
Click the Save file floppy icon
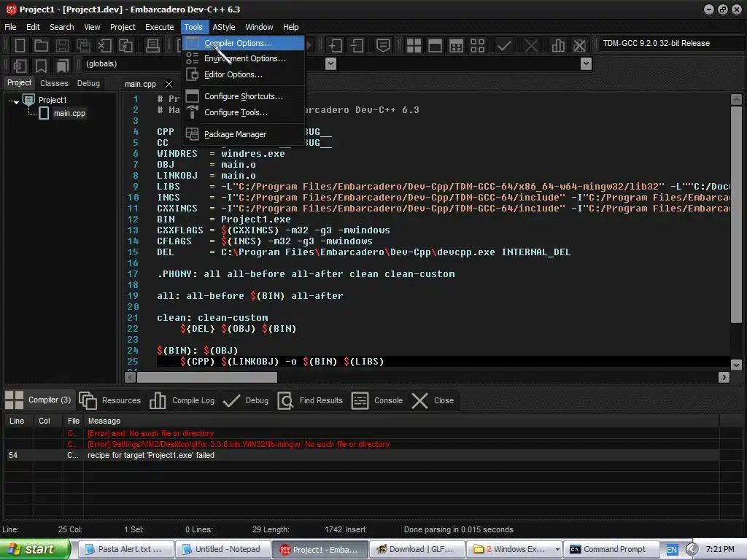tap(62, 46)
